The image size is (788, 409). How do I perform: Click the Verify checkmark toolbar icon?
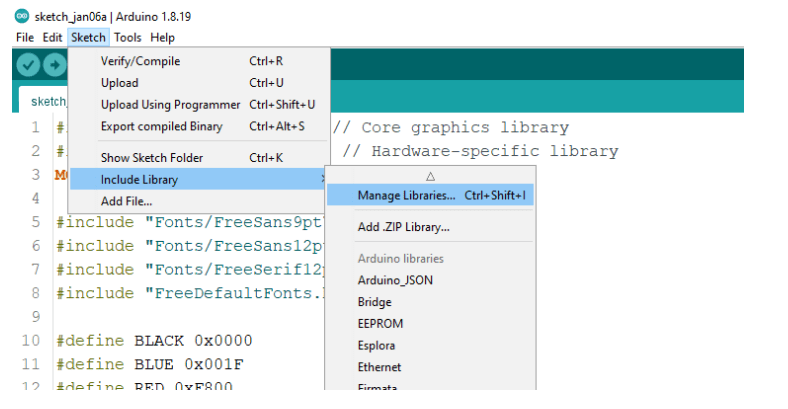[x=28, y=64]
